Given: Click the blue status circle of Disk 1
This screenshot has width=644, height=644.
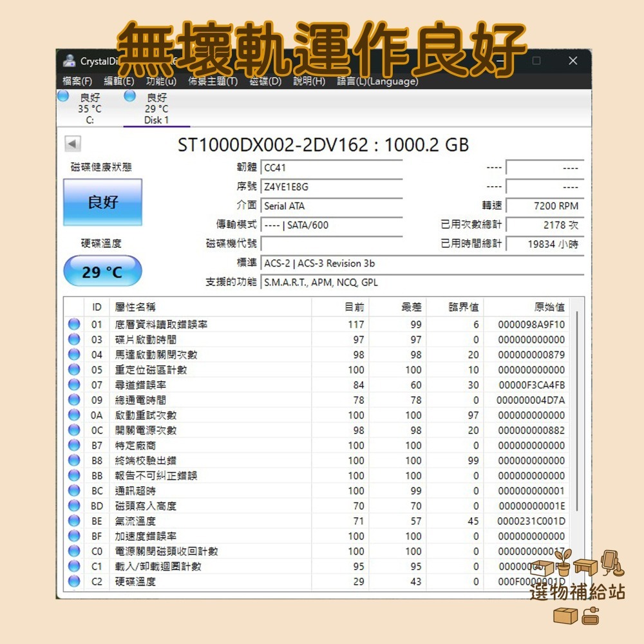Looking at the screenshot, I should (x=130, y=96).
